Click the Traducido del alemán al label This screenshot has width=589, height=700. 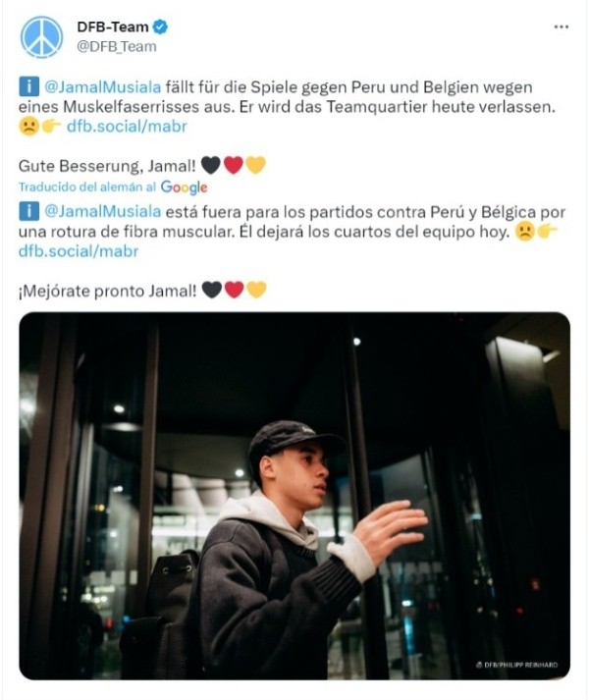(x=87, y=188)
